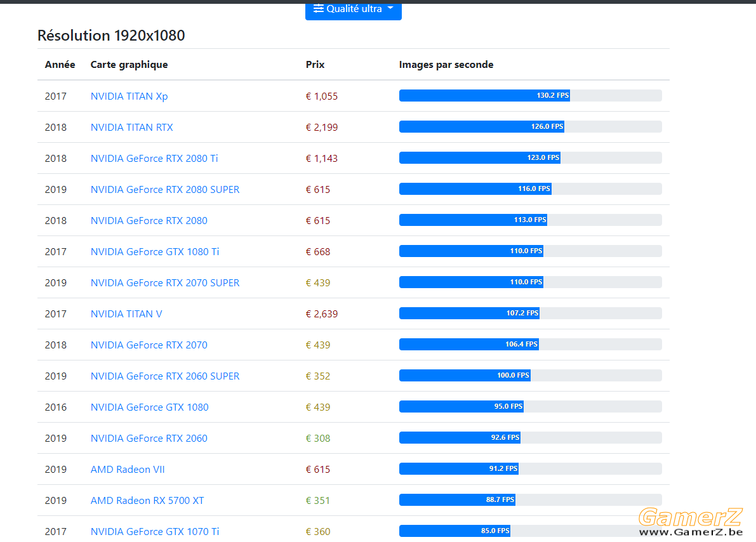Click the € 360 price
This screenshot has width=756, height=542.
point(318,531)
